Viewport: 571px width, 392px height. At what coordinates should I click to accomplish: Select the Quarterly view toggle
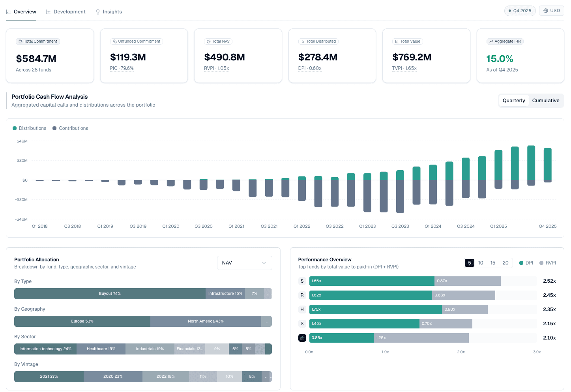coord(514,101)
